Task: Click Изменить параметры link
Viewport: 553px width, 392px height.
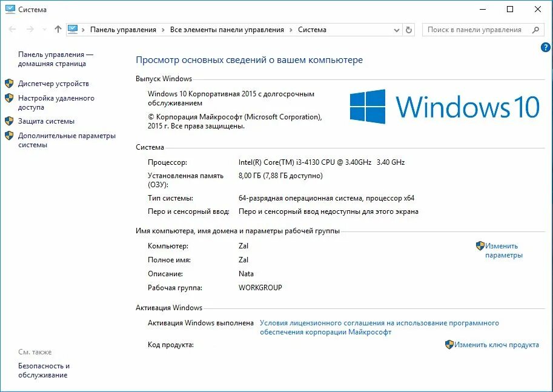Action: (503, 250)
